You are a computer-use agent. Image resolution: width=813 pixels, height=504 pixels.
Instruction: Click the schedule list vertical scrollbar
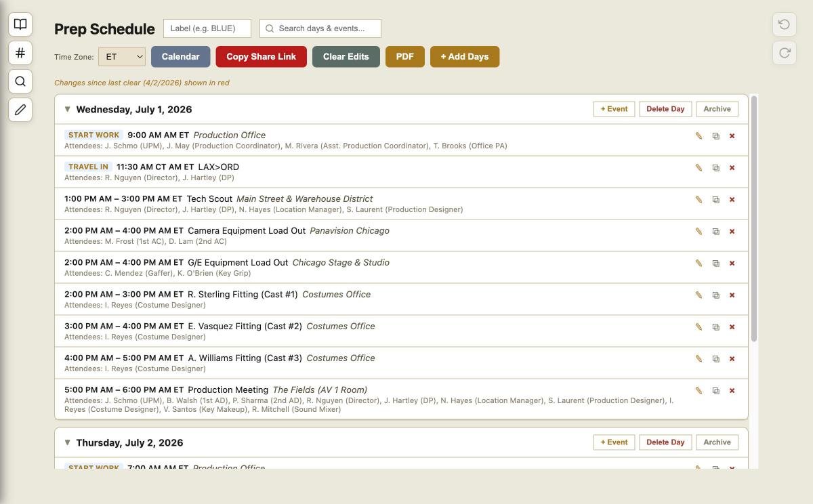754,219
